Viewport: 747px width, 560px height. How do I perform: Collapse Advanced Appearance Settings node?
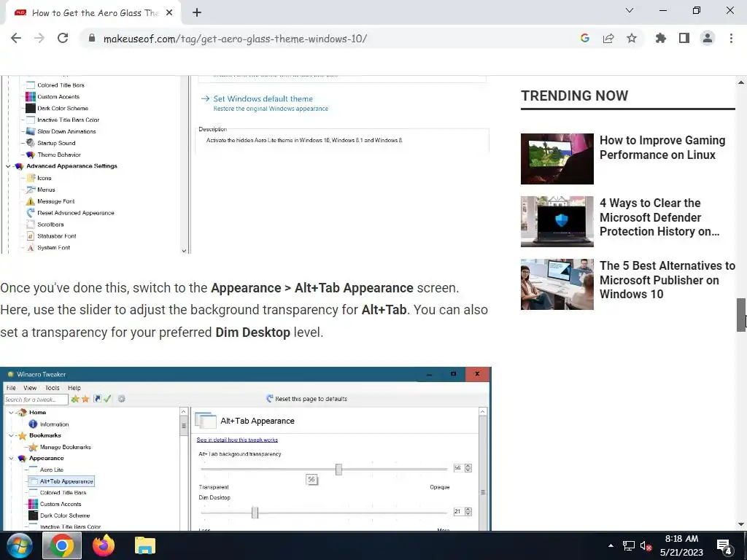pyautogui.click(x=8, y=166)
